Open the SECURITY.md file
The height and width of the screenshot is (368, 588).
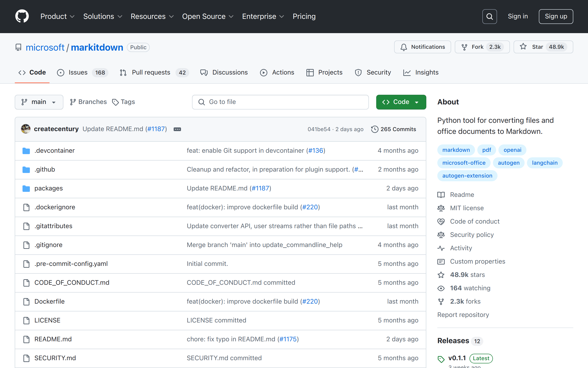tap(55, 358)
